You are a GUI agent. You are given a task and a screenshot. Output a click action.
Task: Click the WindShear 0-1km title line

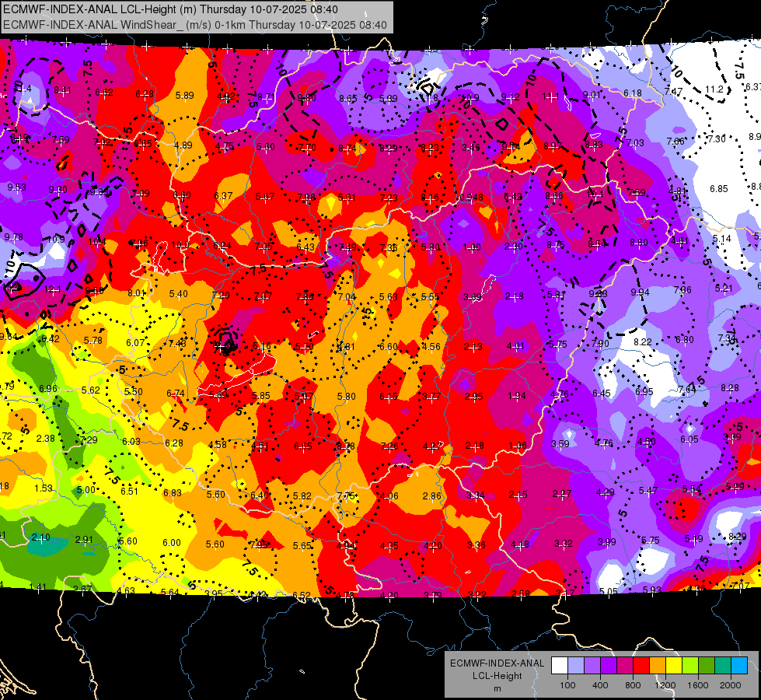[x=194, y=25]
